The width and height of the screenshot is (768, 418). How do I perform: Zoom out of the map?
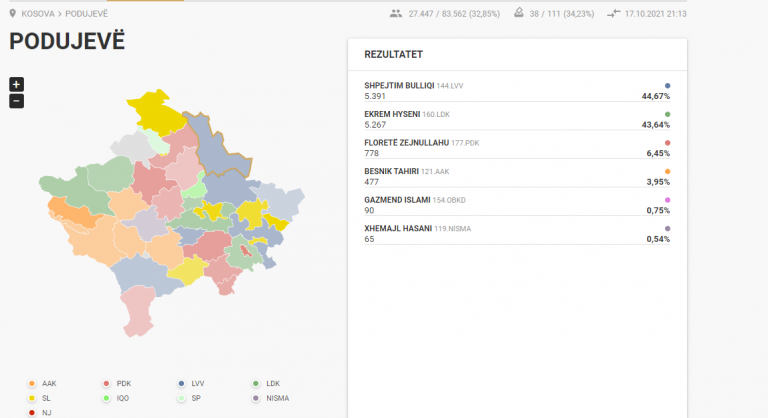(x=16, y=101)
